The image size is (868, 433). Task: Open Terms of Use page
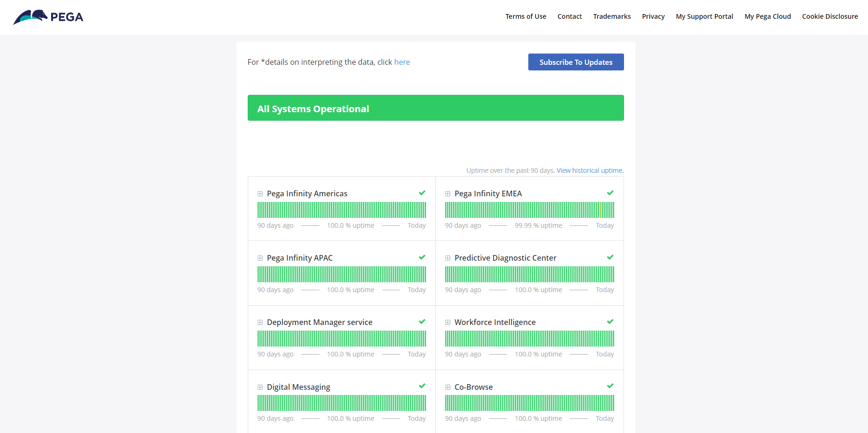(525, 16)
